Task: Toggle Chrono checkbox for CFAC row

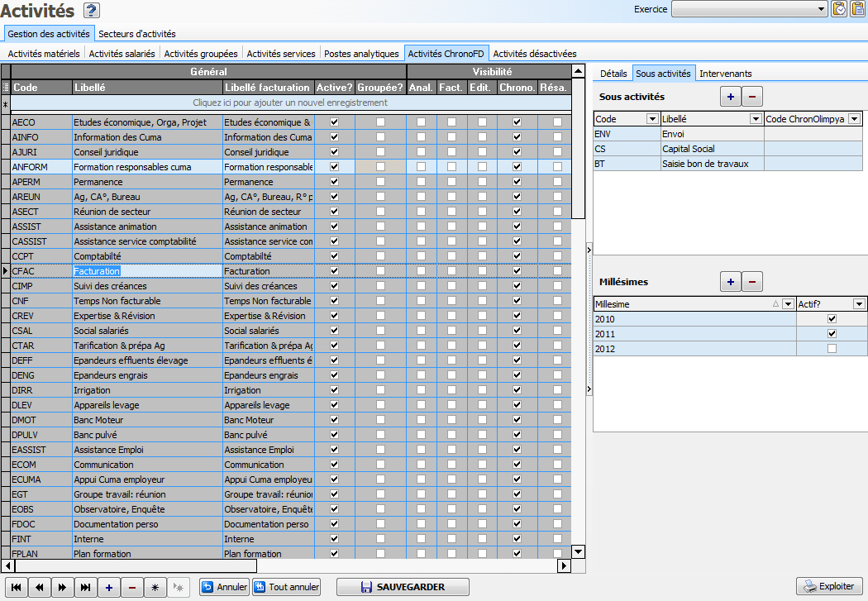Action: (517, 271)
